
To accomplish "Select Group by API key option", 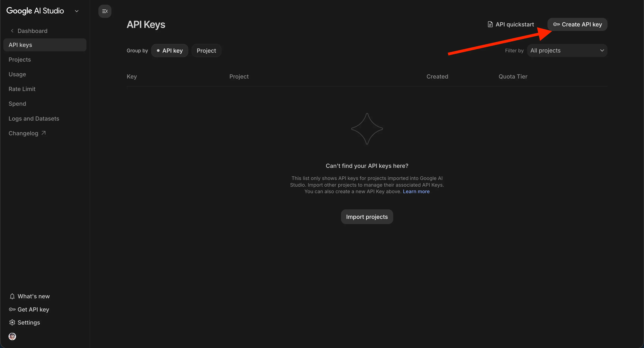I will (x=170, y=51).
